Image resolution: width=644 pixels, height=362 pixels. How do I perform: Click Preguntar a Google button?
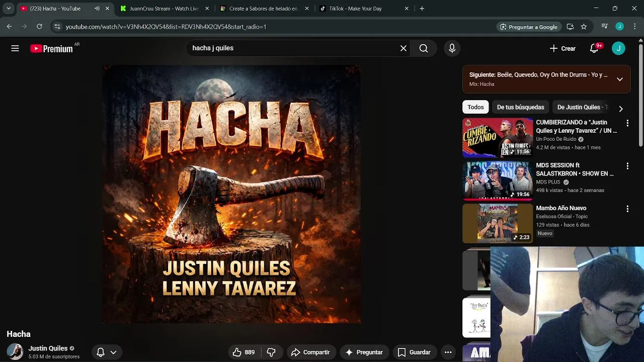[x=528, y=27]
